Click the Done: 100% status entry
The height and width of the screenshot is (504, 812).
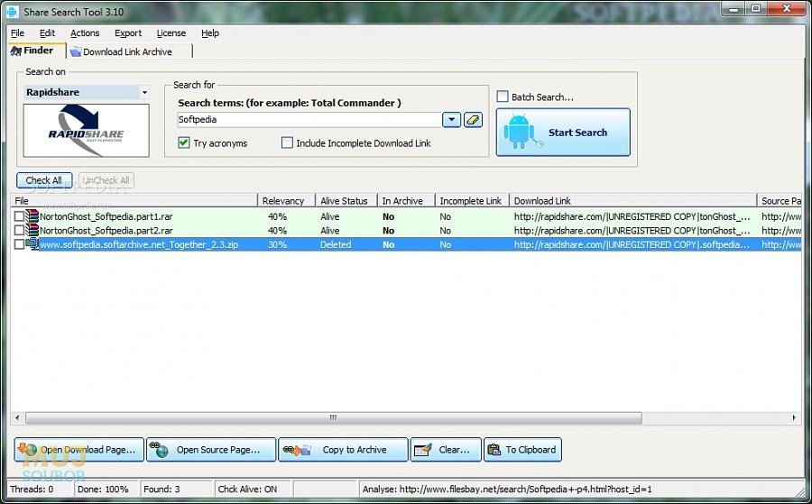click(x=103, y=489)
